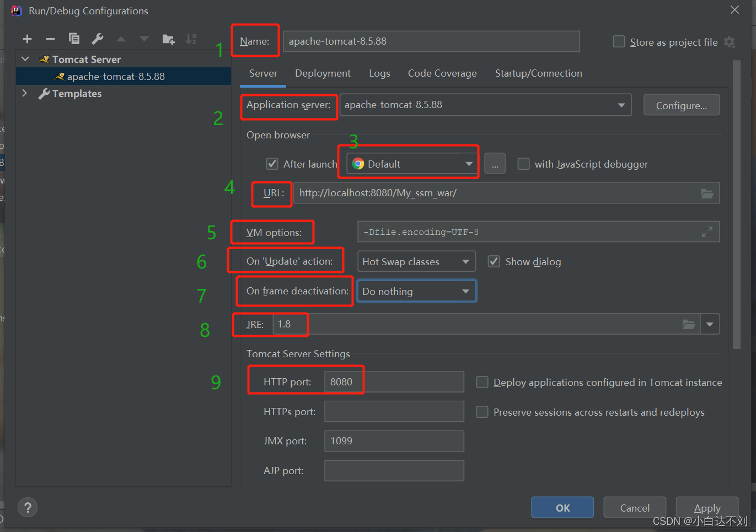Disable the Show dialog option
756x532 pixels.
[x=494, y=261]
